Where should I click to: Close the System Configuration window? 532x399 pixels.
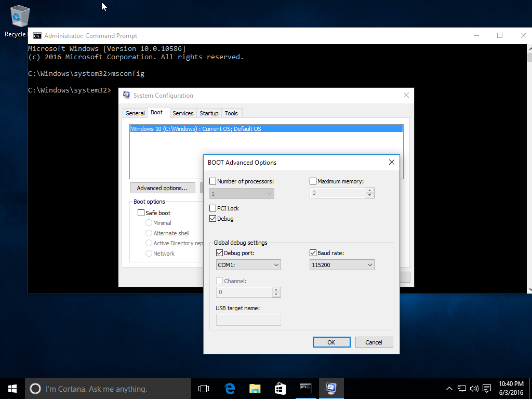(x=406, y=96)
